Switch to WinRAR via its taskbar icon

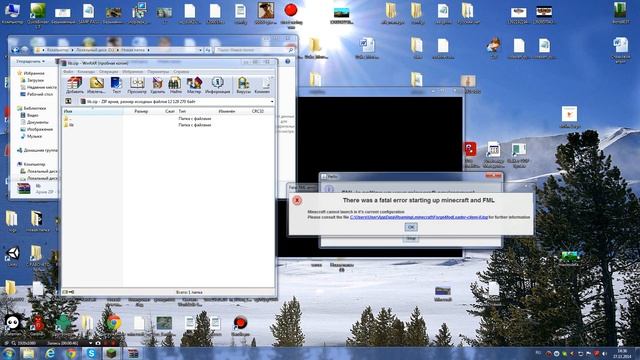133,353
